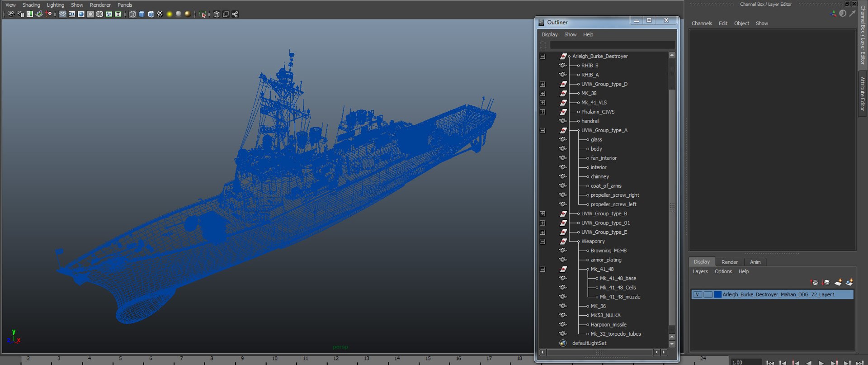The width and height of the screenshot is (868, 365).
Task: Open the Image Plane icon in the toolbar
Action: 39,14
